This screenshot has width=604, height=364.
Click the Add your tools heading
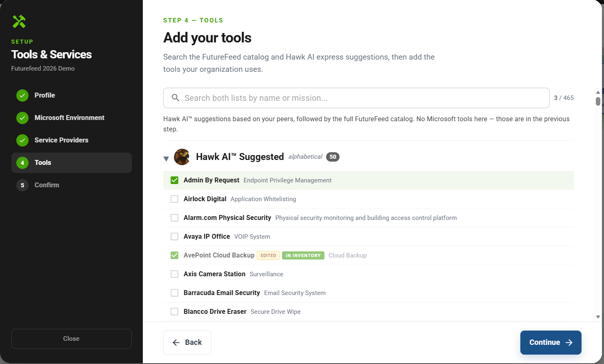[x=207, y=38]
